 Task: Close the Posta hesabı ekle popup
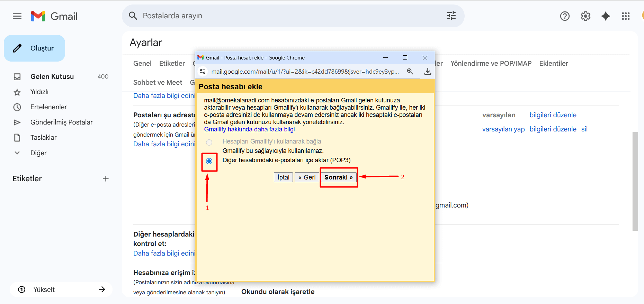point(425,57)
